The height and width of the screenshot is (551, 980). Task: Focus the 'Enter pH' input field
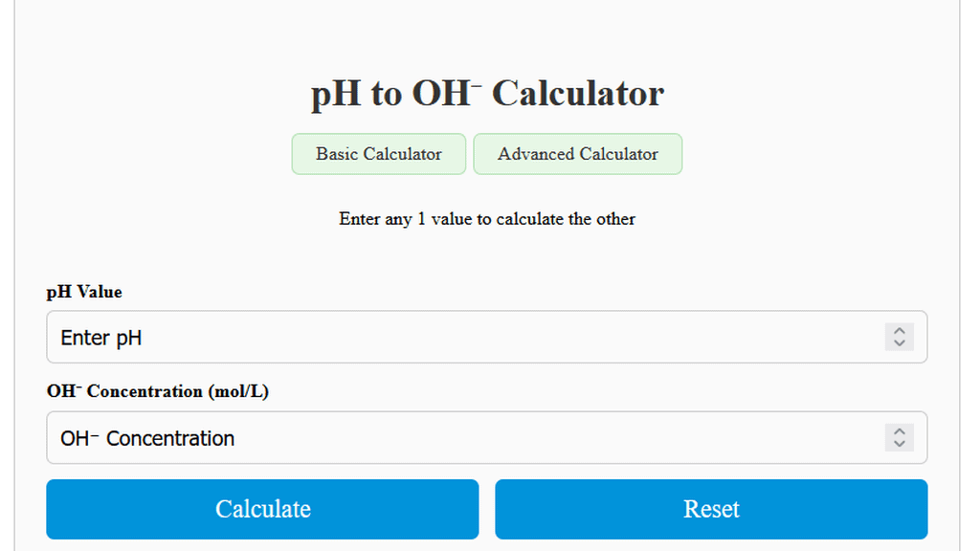(459, 337)
